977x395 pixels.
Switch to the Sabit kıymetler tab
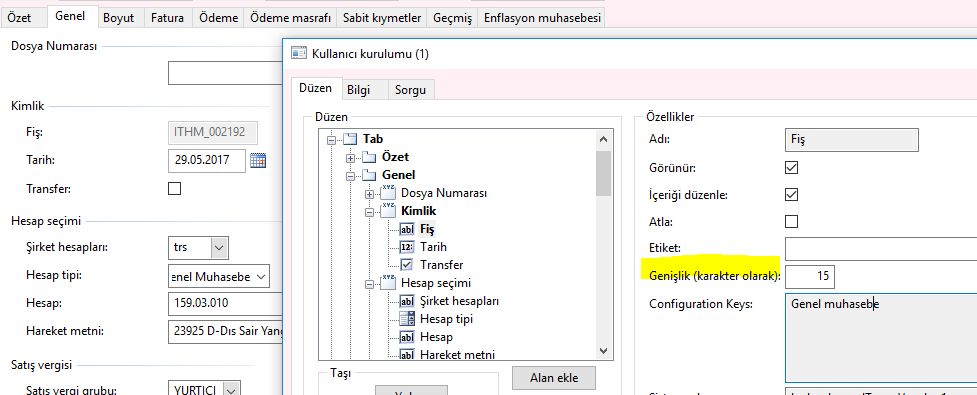[383, 17]
